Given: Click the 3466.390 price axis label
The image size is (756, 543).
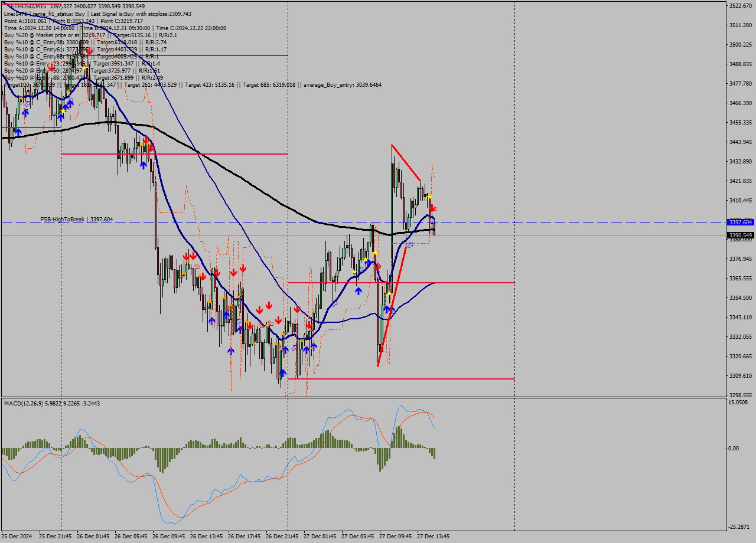Looking at the screenshot, I should (x=741, y=103).
